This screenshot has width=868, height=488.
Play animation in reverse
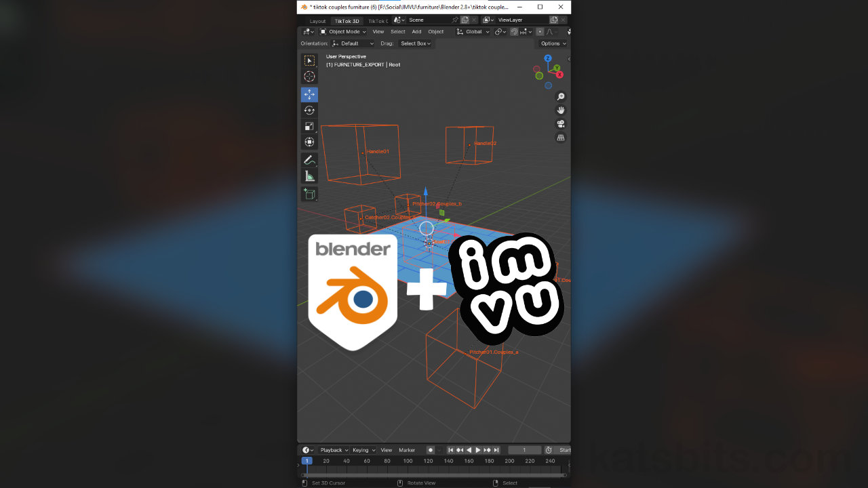point(469,450)
